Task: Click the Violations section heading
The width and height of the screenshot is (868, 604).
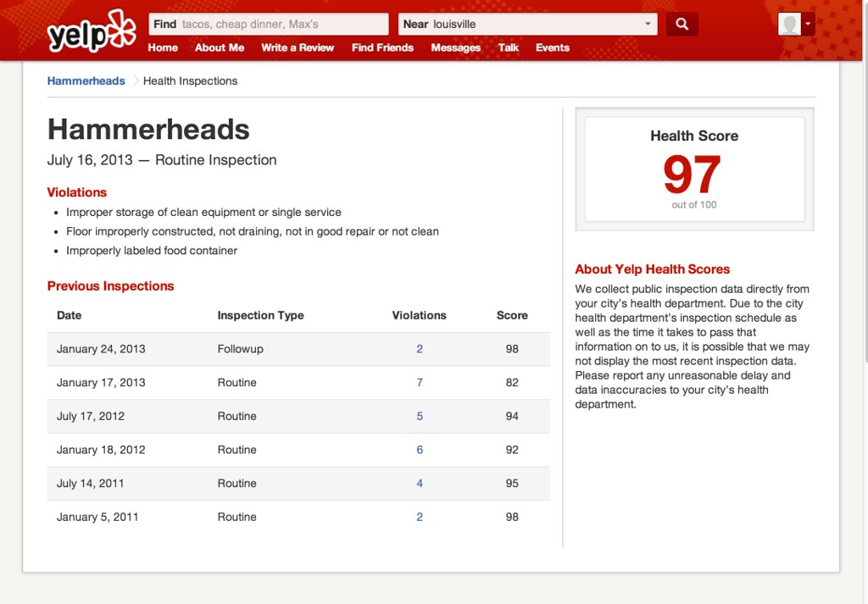Action: (x=77, y=192)
